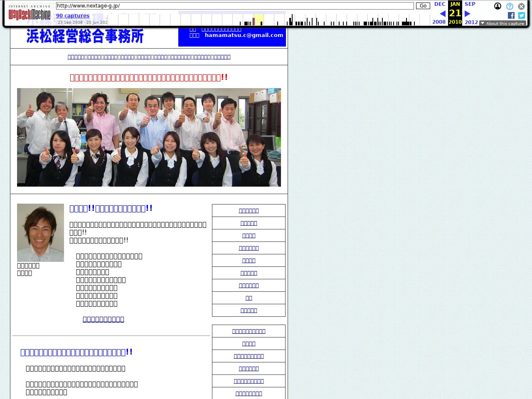Screen dimensions: 532x399
Task: Go to previous capture with left arrow
Action: (x=442, y=14)
